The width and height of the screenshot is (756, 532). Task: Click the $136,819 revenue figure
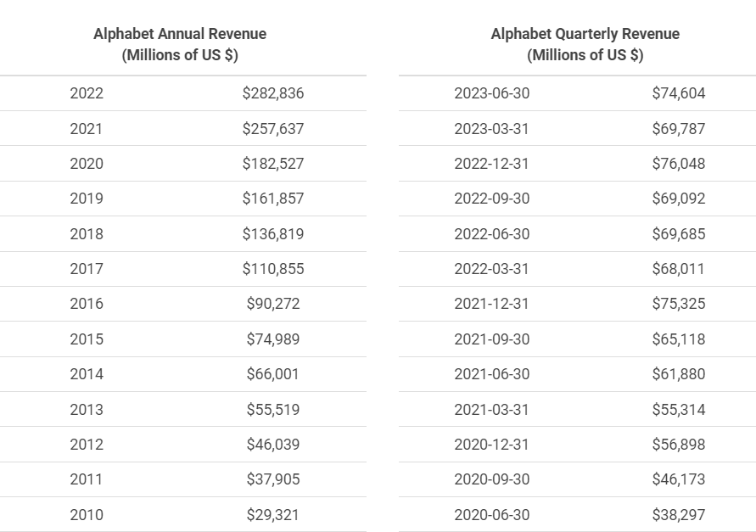272,234
